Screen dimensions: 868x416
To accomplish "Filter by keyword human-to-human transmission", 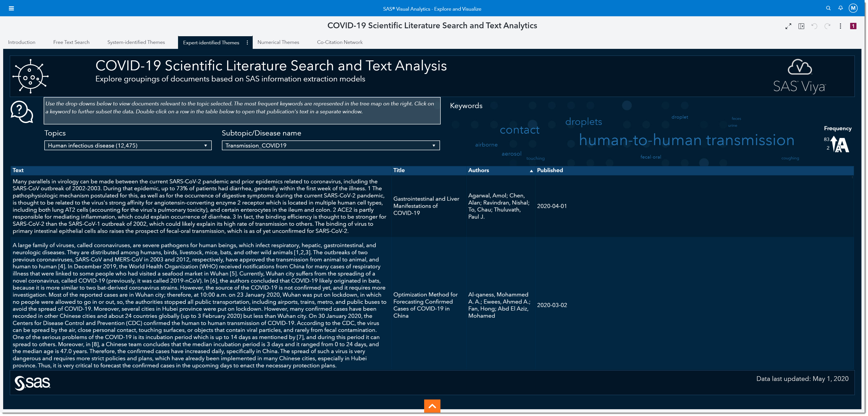I will pos(686,140).
